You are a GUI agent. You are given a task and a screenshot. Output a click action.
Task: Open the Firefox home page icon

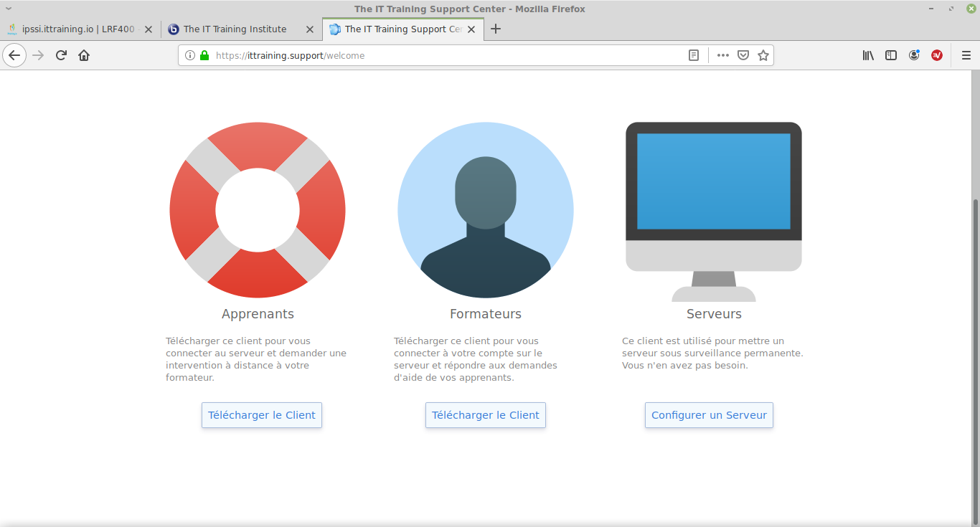[x=84, y=55]
